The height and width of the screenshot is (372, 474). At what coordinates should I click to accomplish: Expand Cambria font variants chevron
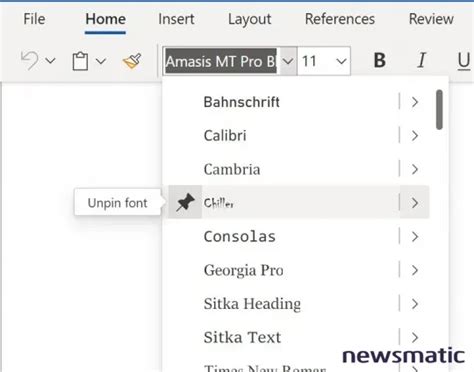415,169
